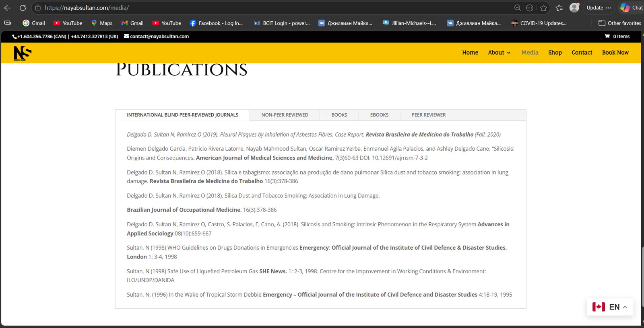
Task: Go back with the browser back arrow
Action: tap(7, 8)
